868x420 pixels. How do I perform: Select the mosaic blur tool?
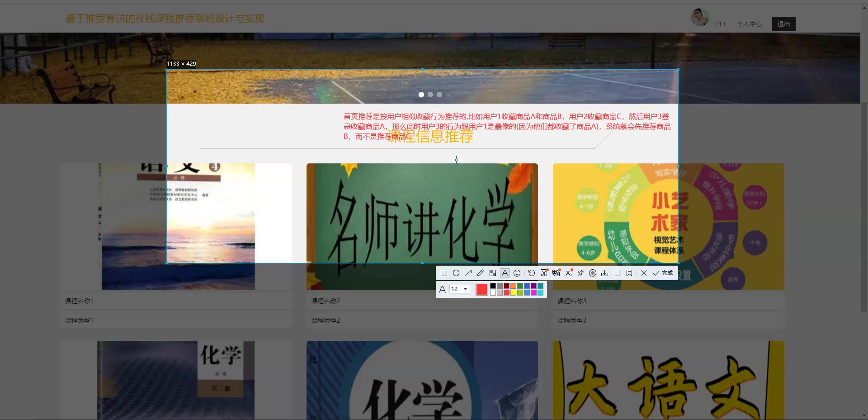click(493, 273)
